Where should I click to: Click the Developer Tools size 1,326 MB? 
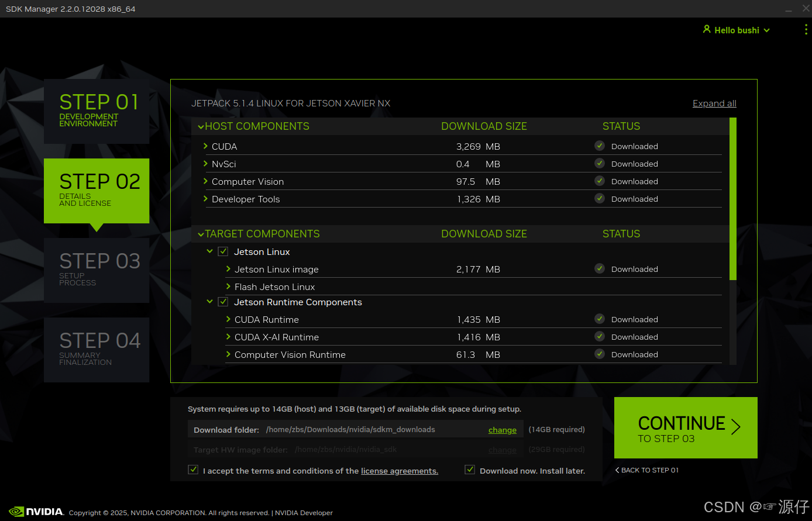(478, 199)
